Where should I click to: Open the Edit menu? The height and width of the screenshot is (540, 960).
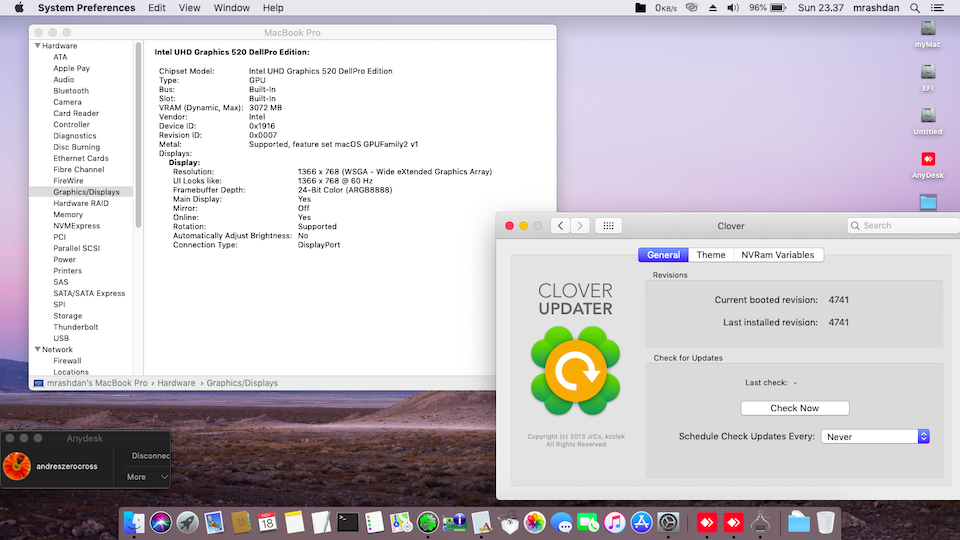click(157, 8)
